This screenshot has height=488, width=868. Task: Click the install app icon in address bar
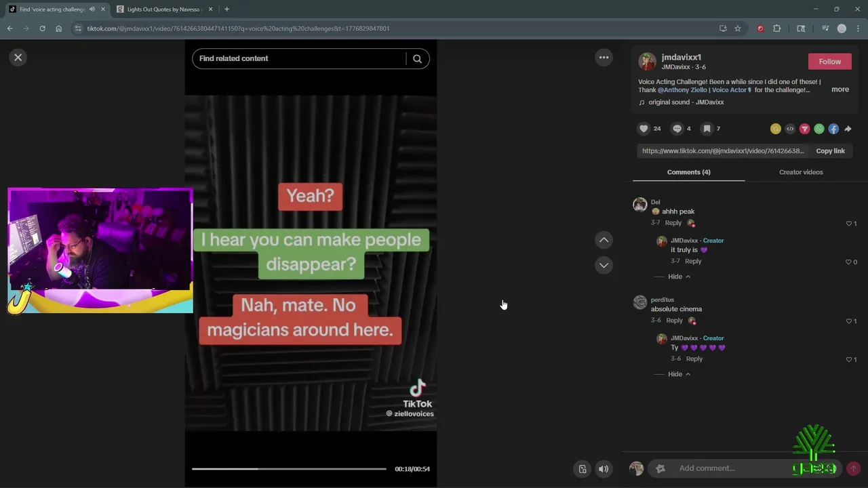(723, 28)
